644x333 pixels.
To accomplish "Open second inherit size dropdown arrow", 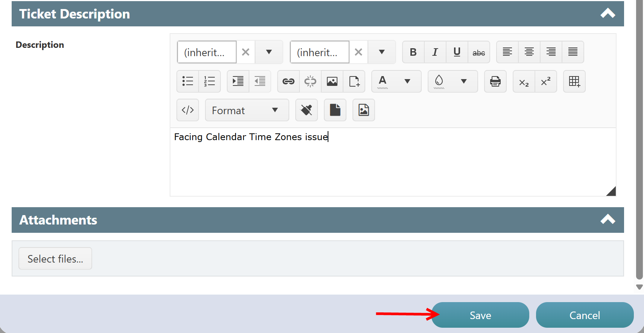I will click(381, 52).
